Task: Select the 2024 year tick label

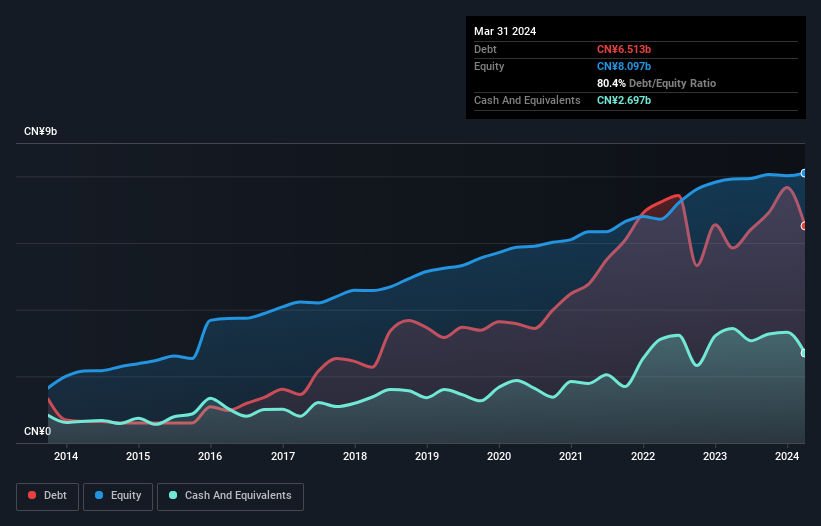Action: [x=787, y=457]
